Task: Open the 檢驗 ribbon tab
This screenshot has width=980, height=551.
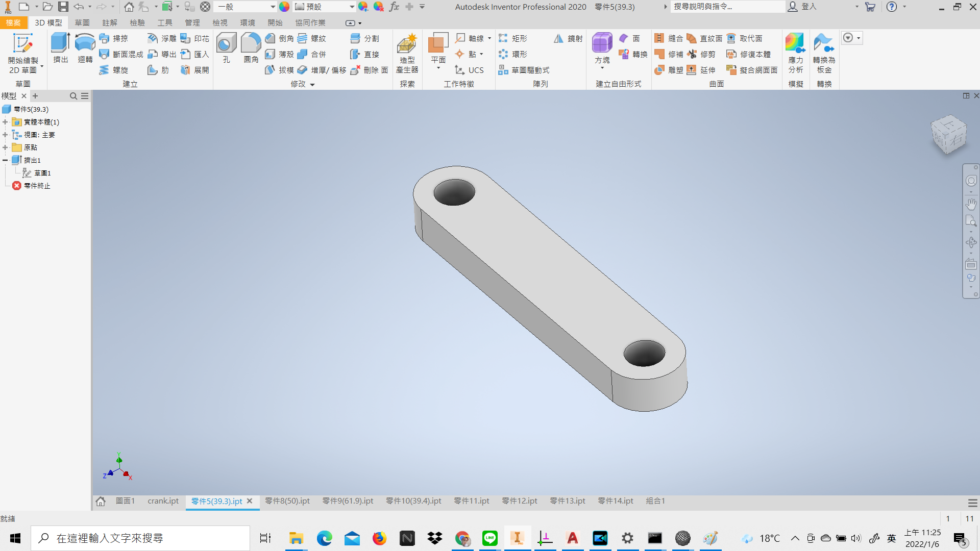Action: coord(137,23)
